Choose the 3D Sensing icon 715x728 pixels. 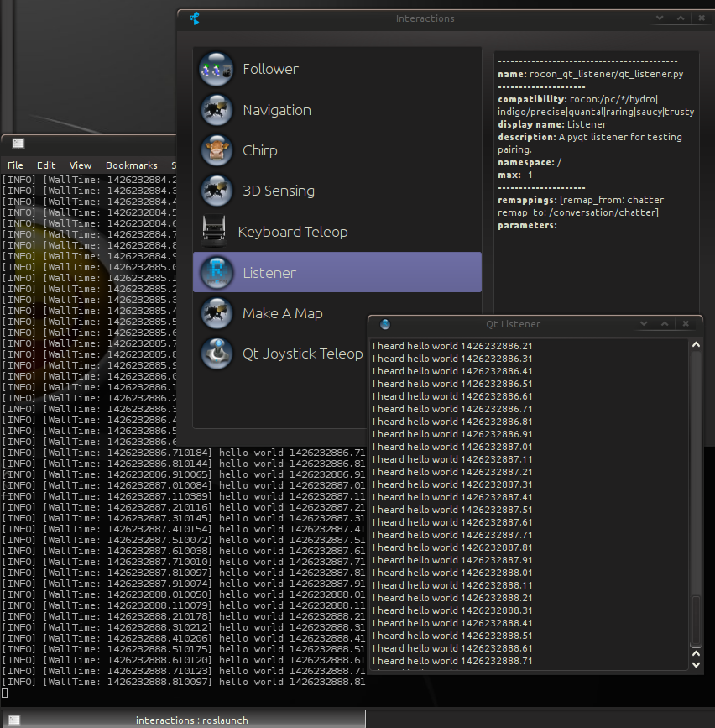(216, 191)
